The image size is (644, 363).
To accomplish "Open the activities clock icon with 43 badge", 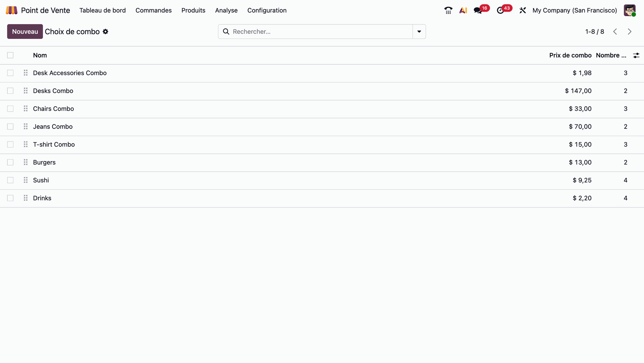I will (x=500, y=10).
